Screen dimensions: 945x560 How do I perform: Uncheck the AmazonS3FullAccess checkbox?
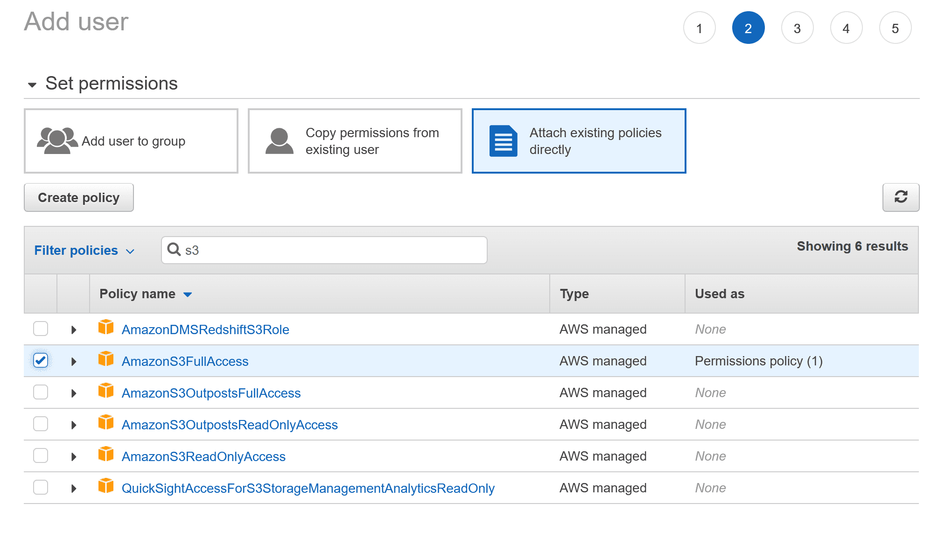(41, 360)
